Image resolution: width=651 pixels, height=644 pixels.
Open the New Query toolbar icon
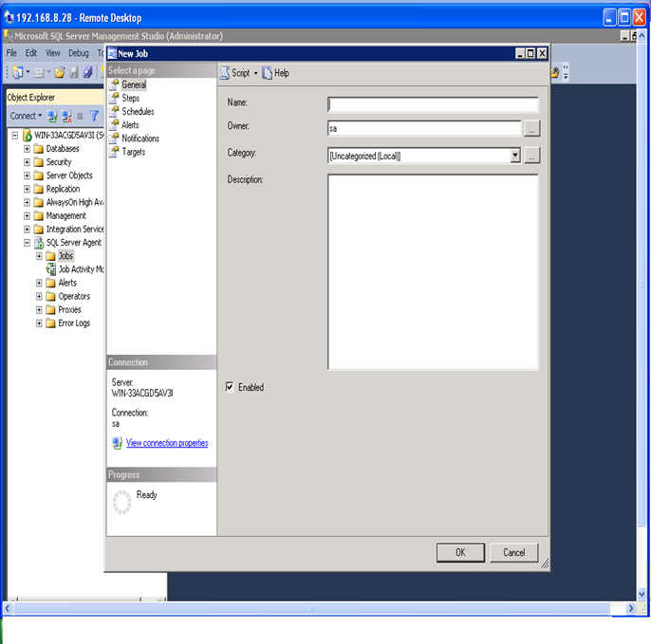pos(18,73)
